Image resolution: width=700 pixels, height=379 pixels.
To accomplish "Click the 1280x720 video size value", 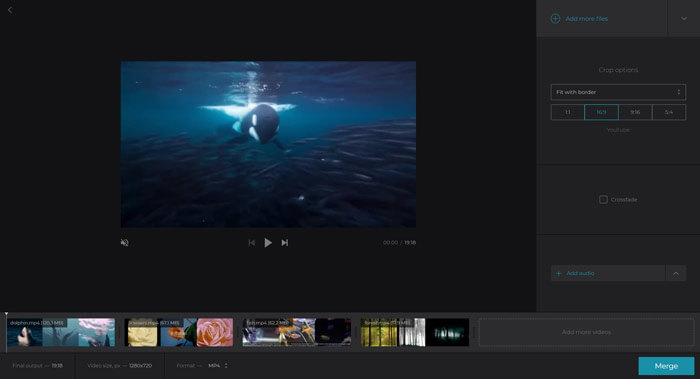I will point(140,366).
